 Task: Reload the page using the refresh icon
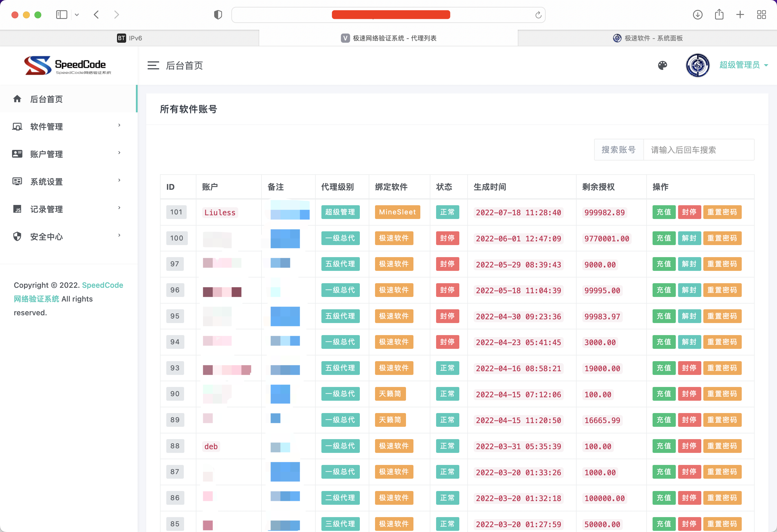pyautogui.click(x=538, y=15)
